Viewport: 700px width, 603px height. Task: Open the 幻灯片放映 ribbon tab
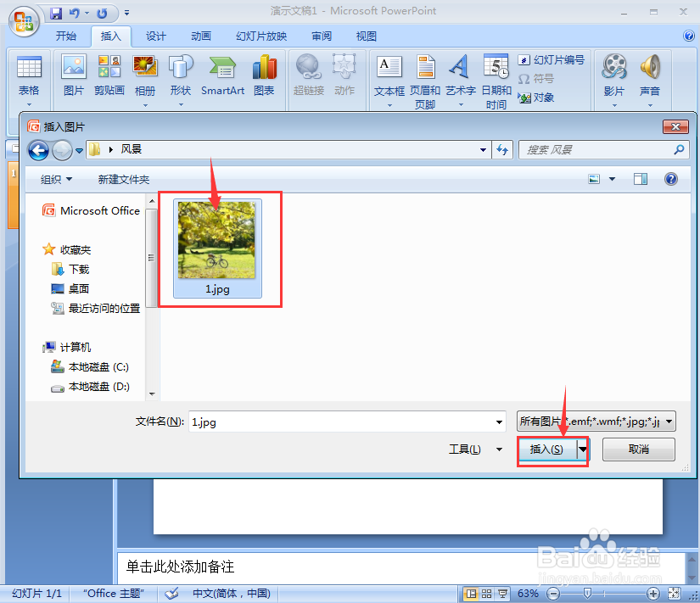tap(261, 36)
